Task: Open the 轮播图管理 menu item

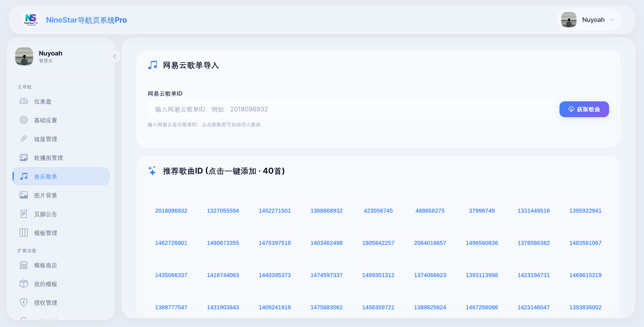Action: pyautogui.click(x=61, y=158)
